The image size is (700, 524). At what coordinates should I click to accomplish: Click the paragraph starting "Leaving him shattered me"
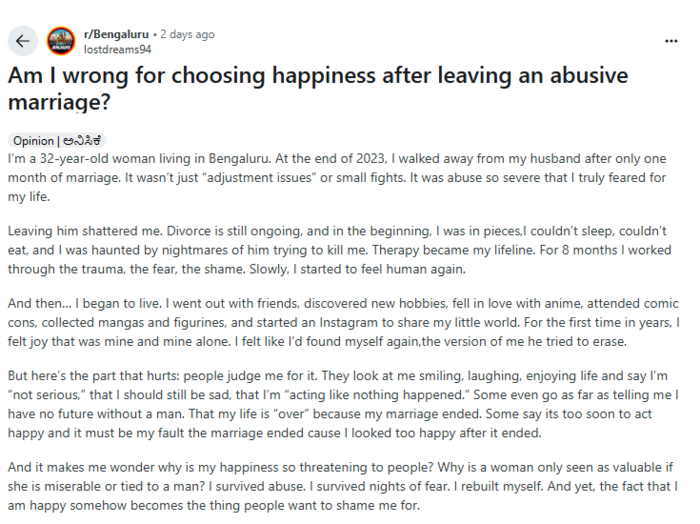[x=340, y=250]
